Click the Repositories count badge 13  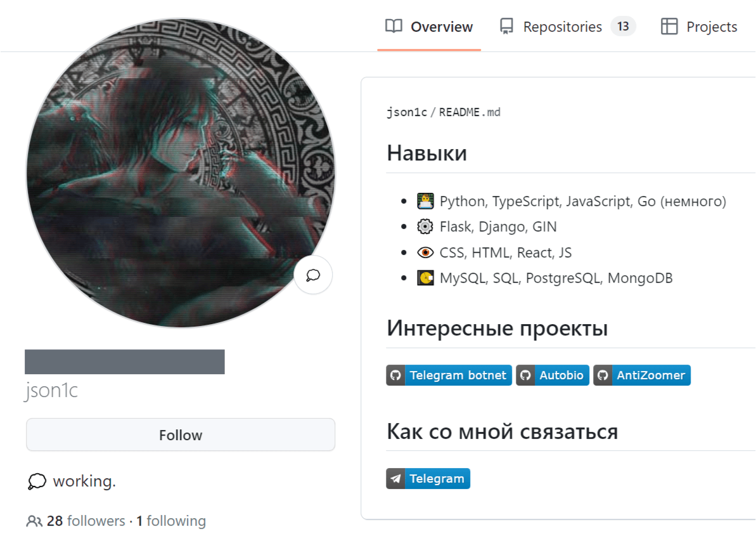click(623, 27)
